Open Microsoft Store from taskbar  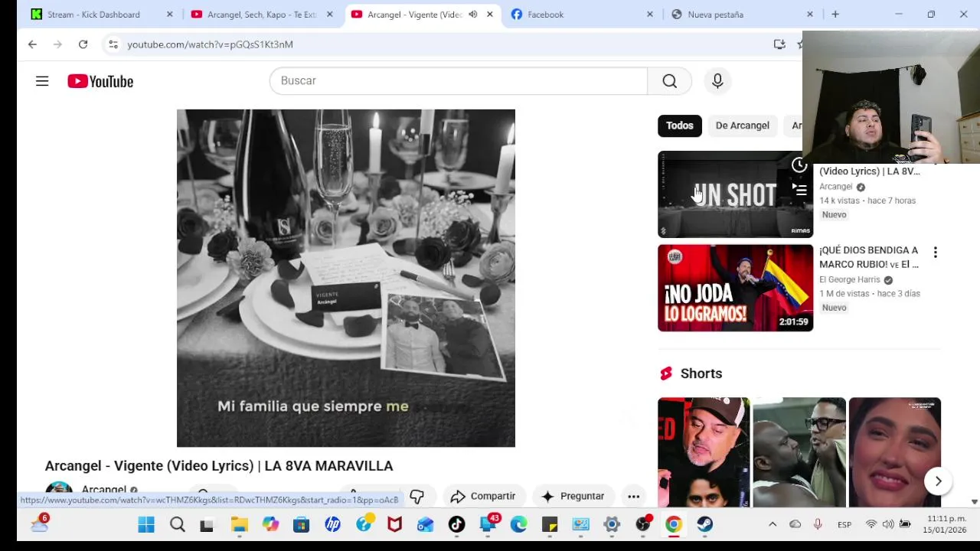301,524
